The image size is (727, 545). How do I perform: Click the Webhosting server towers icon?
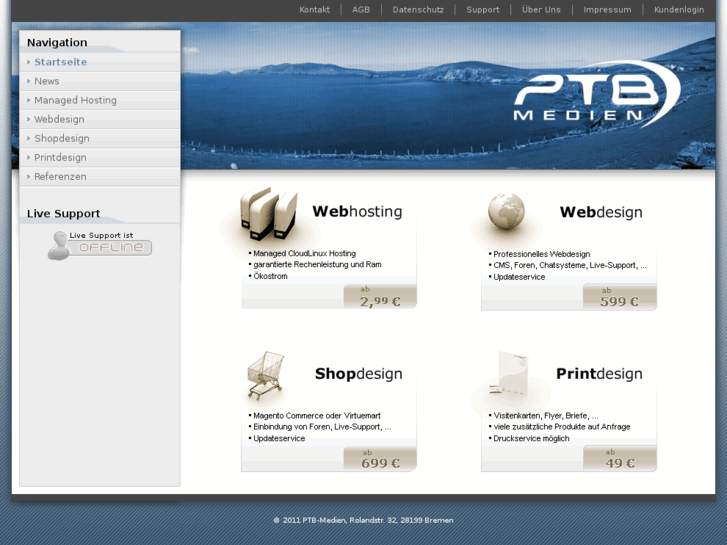[268, 213]
